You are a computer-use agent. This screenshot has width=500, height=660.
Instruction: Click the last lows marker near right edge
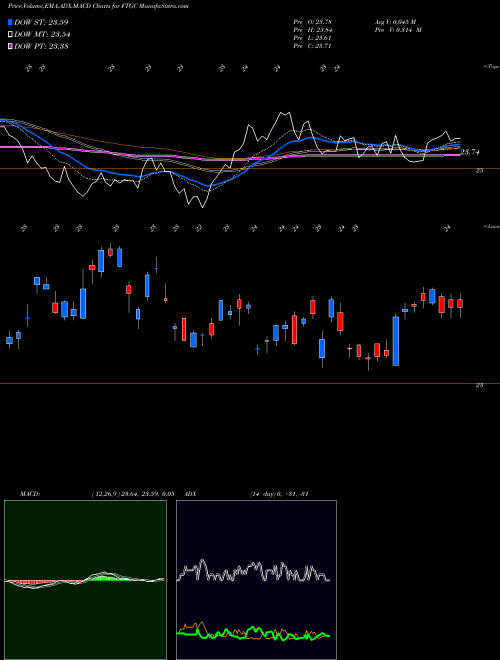(x=447, y=229)
